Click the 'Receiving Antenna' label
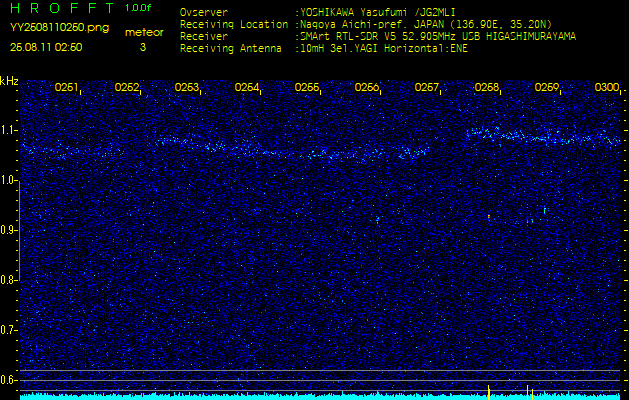The image size is (629, 400). pyautogui.click(x=231, y=49)
